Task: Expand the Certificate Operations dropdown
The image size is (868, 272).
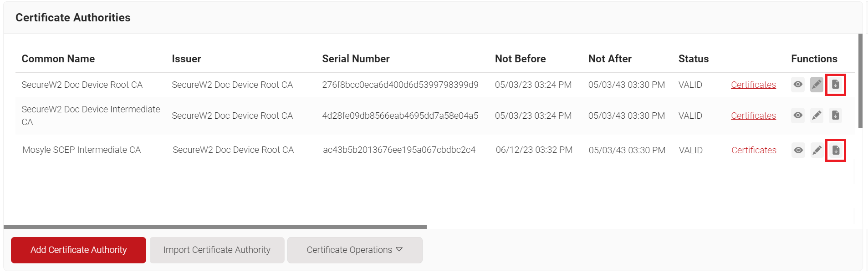Action: pyautogui.click(x=354, y=250)
